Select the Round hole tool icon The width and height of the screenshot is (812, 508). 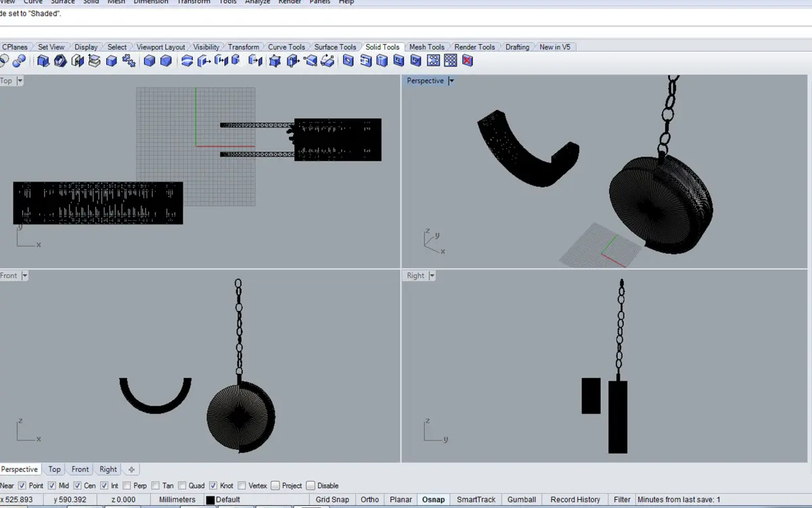tap(348, 61)
